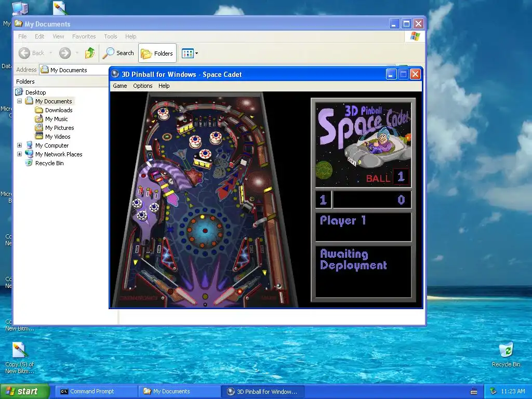Click 3D Pinball taskbar button
532x399 pixels.
pyautogui.click(x=262, y=392)
